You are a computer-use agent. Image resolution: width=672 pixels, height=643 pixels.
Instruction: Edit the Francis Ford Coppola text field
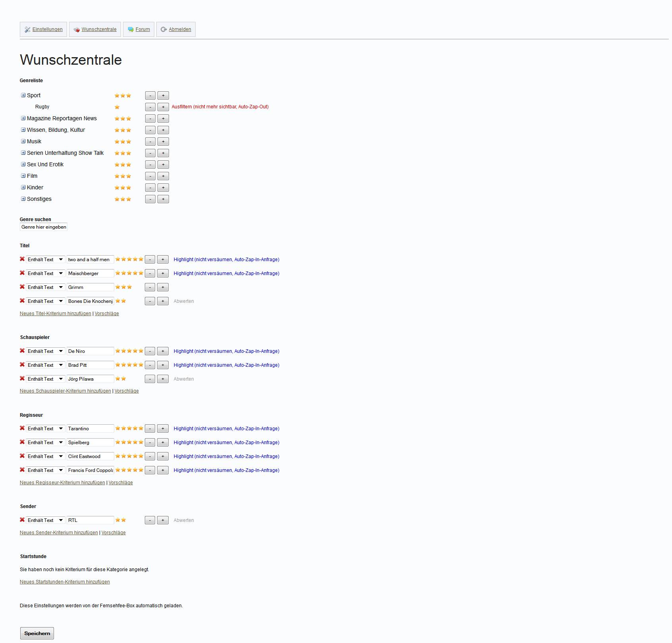[90, 470]
